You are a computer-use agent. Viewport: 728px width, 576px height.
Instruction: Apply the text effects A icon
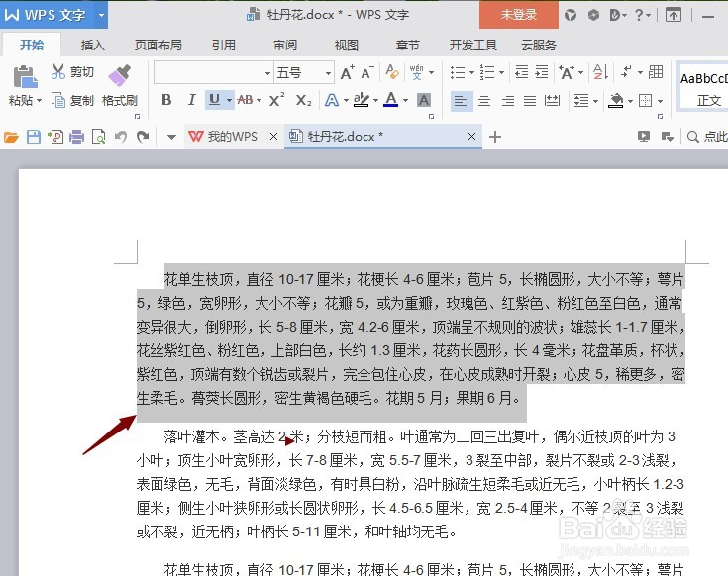coord(332,100)
